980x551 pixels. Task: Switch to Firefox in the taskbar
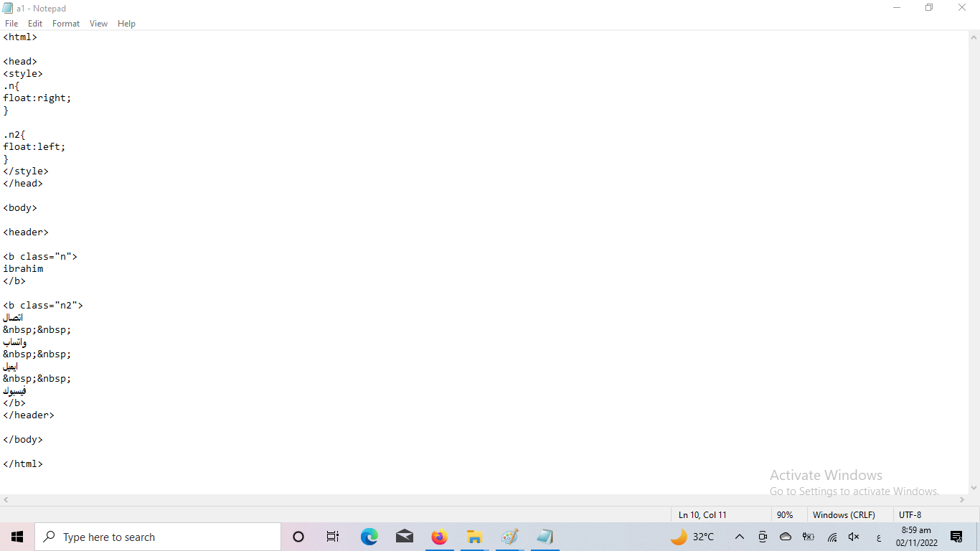439,537
